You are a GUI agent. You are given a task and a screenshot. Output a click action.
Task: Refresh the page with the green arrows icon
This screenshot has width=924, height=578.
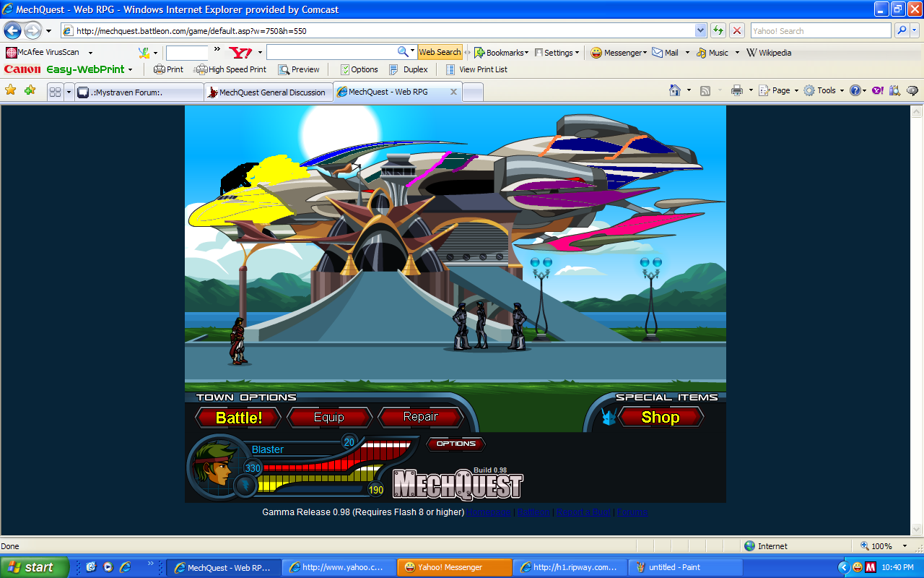pos(718,30)
